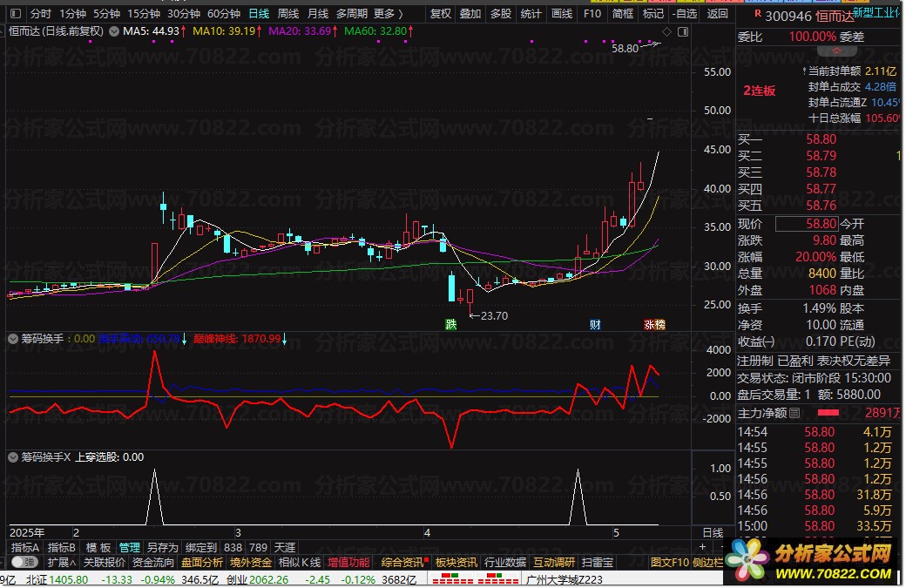The width and height of the screenshot is (906, 588).
Task: Expand the 扩展 menu
Action: 61,563
